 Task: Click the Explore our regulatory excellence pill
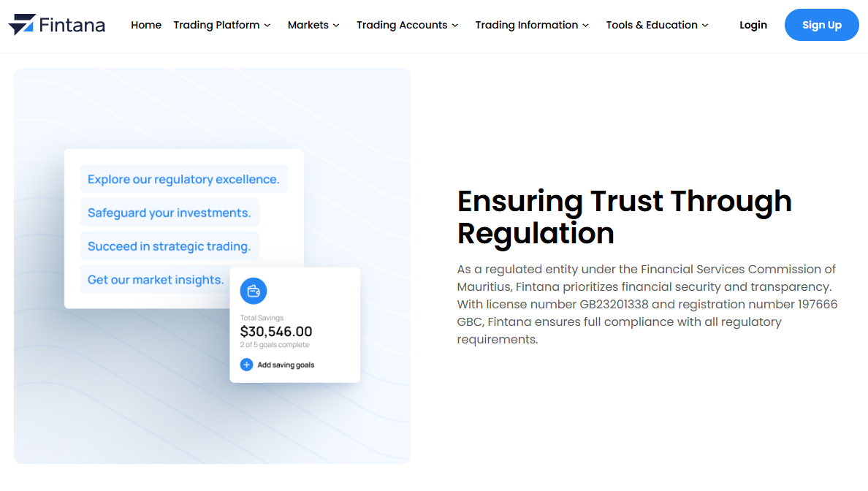(183, 178)
